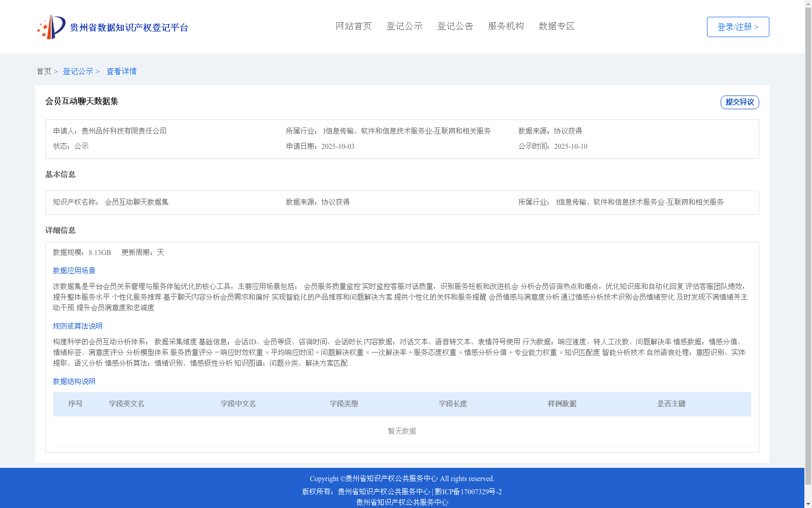This screenshot has width=812, height=508.
Task: Click the 样例数据 column header
Action: point(562,404)
